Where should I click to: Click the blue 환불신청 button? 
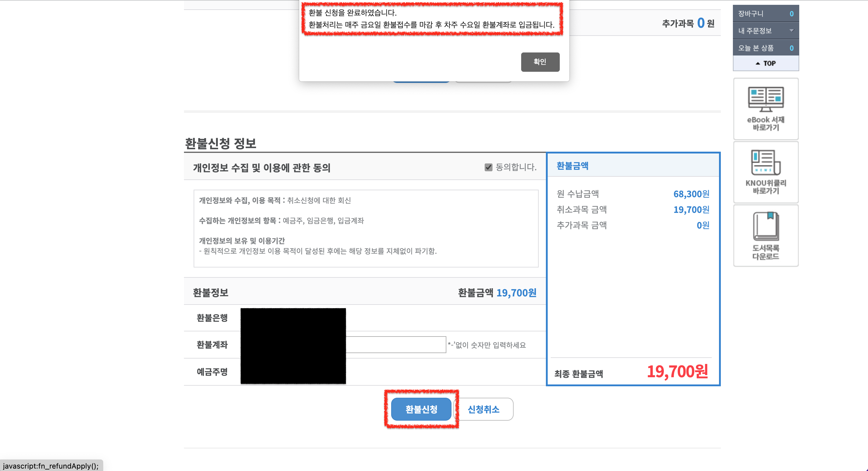pos(421,409)
